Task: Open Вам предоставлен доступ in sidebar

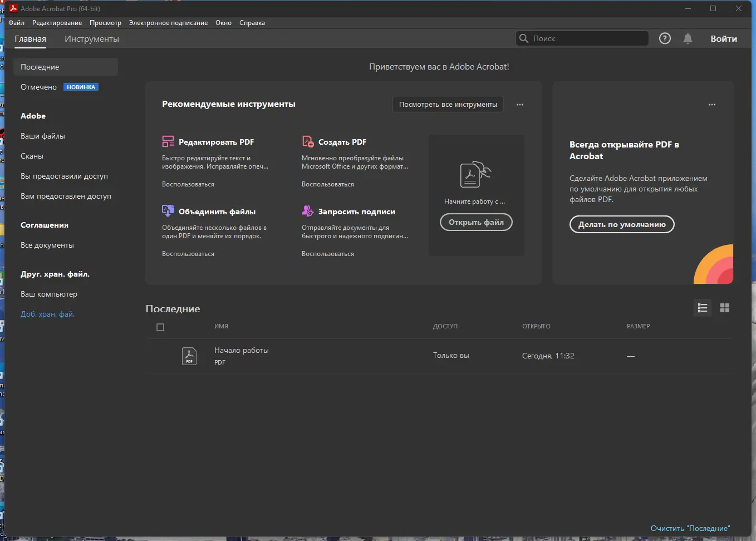Action: coord(66,196)
